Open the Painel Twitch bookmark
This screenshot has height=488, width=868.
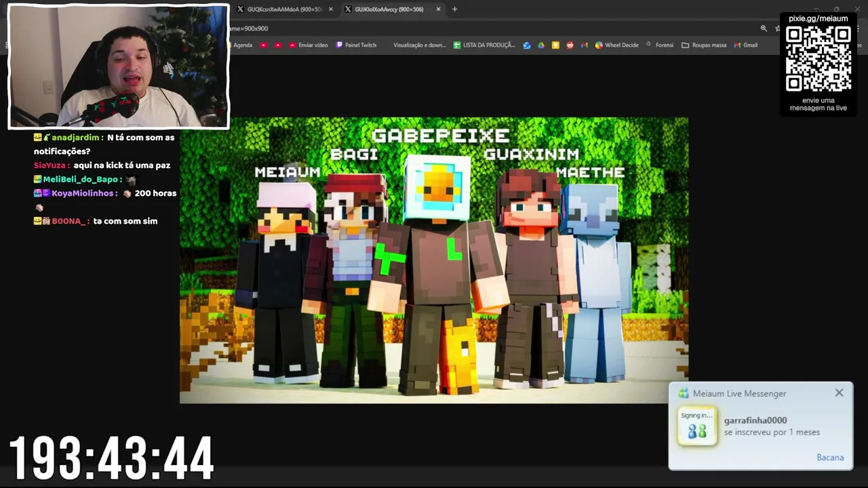click(356, 45)
